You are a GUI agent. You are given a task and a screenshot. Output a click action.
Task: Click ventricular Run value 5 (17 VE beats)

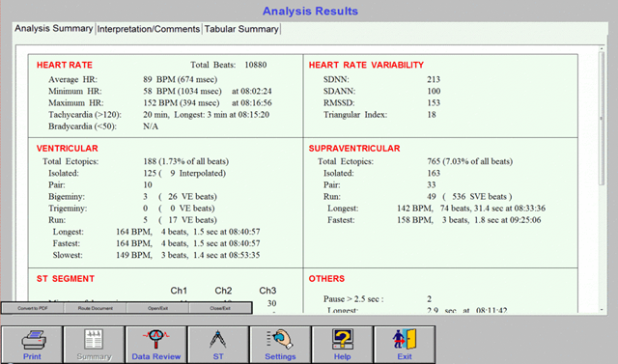point(181,220)
